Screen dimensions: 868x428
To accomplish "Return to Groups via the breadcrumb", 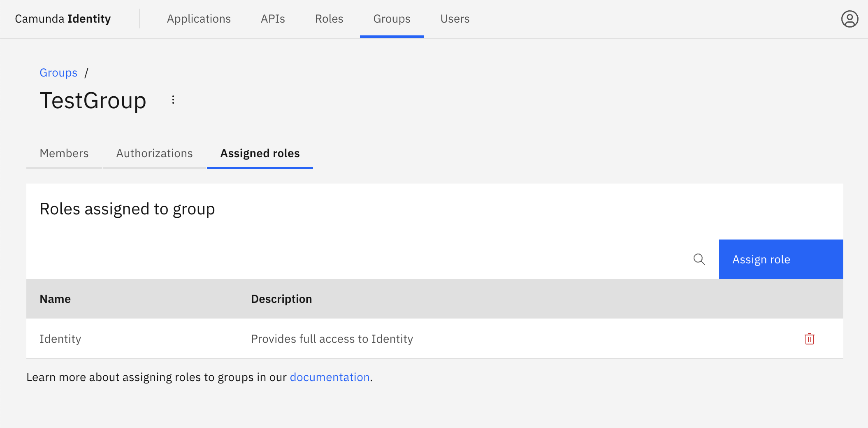I will point(58,72).
